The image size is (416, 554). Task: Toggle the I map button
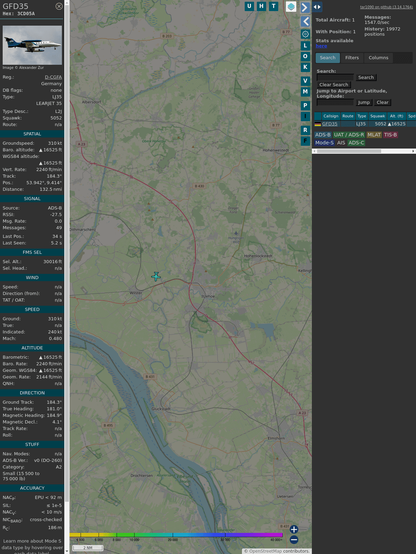click(305, 116)
